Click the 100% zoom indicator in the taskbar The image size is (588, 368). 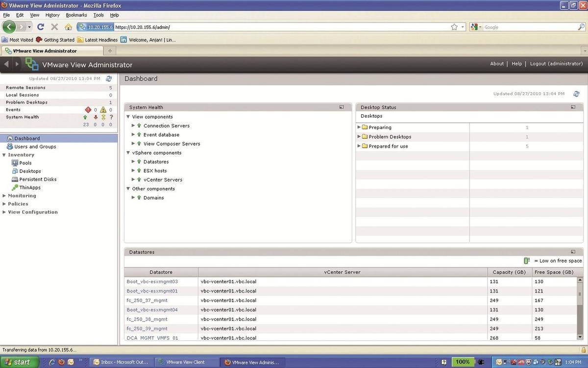tap(463, 362)
